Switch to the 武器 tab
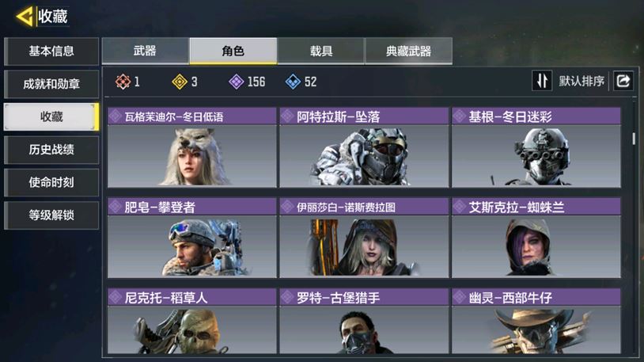 145,51
